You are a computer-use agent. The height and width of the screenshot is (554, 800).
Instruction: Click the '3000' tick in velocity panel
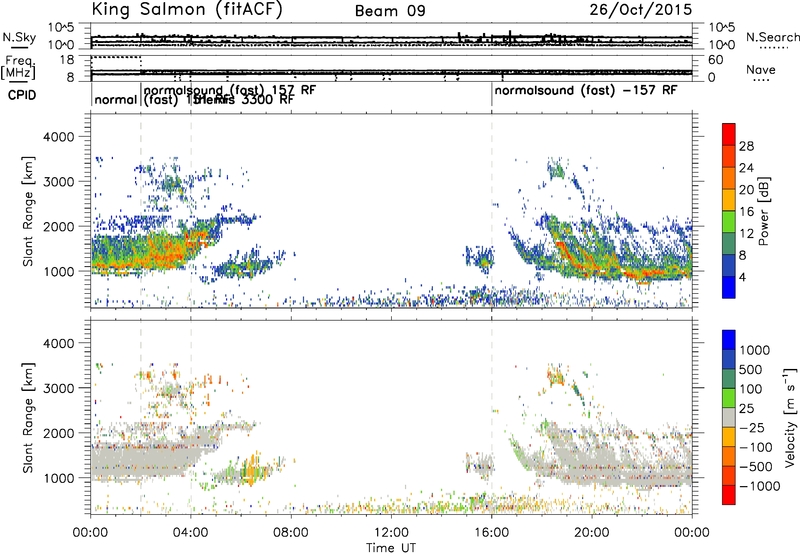pyautogui.click(x=59, y=388)
